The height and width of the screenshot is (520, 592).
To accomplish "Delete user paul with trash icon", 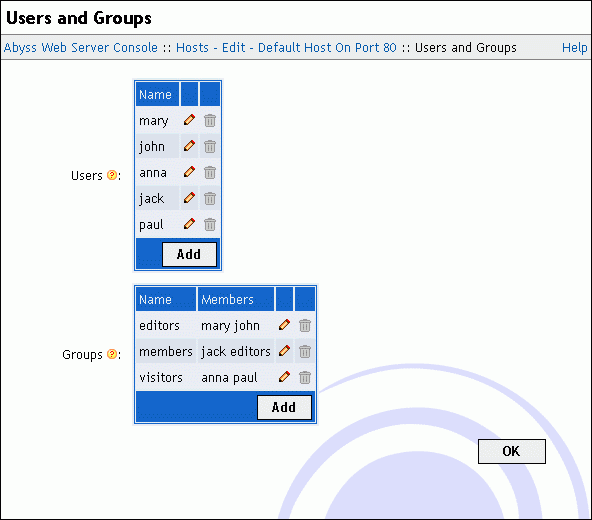I will pyautogui.click(x=210, y=224).
